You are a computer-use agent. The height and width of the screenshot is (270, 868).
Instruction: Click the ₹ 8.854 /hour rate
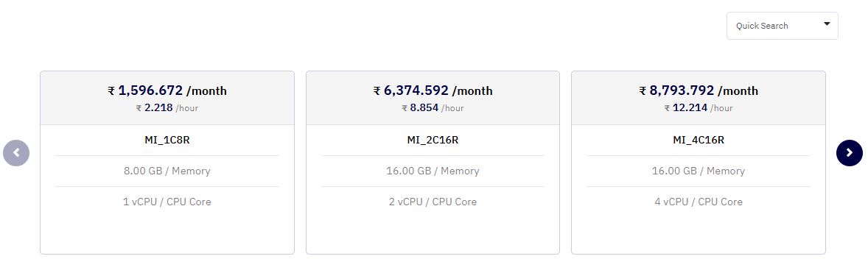(x=433, y=108)
